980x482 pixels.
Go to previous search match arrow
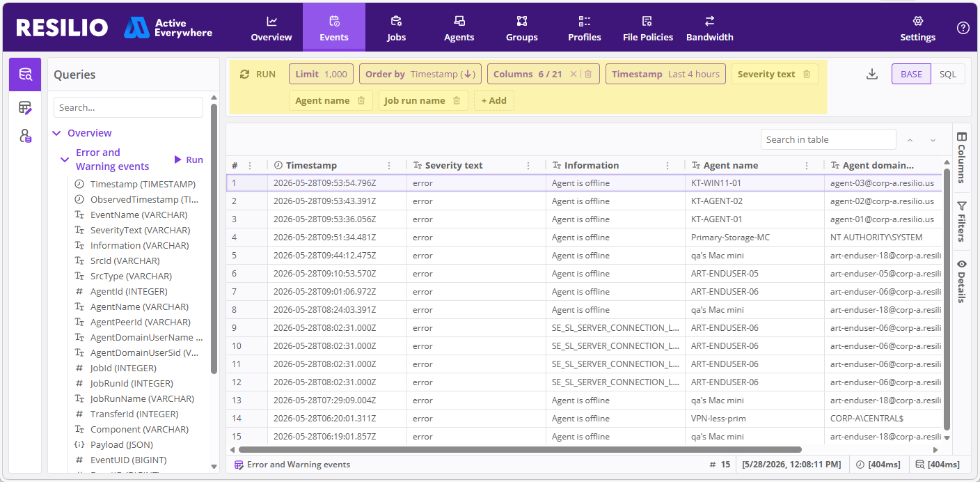point(910,140)
